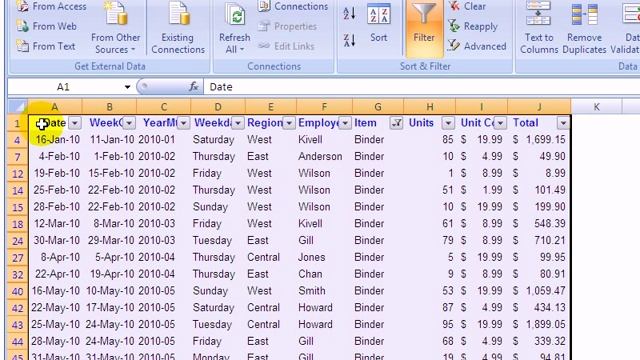Open workbook Connections list
The width and height of the screenshot is (640, 360).
tap(293, 7)
